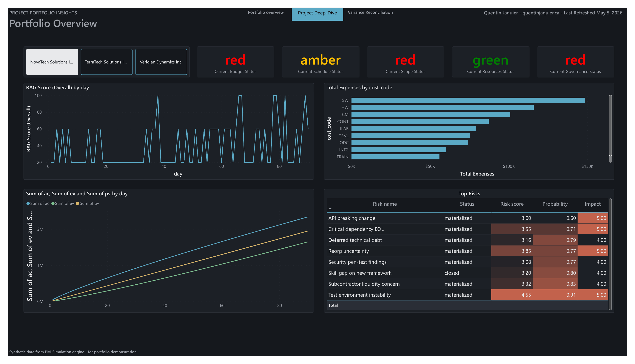
Task: Click the RAG Score (Overall) by day title
Action: [x=57, y=88]
